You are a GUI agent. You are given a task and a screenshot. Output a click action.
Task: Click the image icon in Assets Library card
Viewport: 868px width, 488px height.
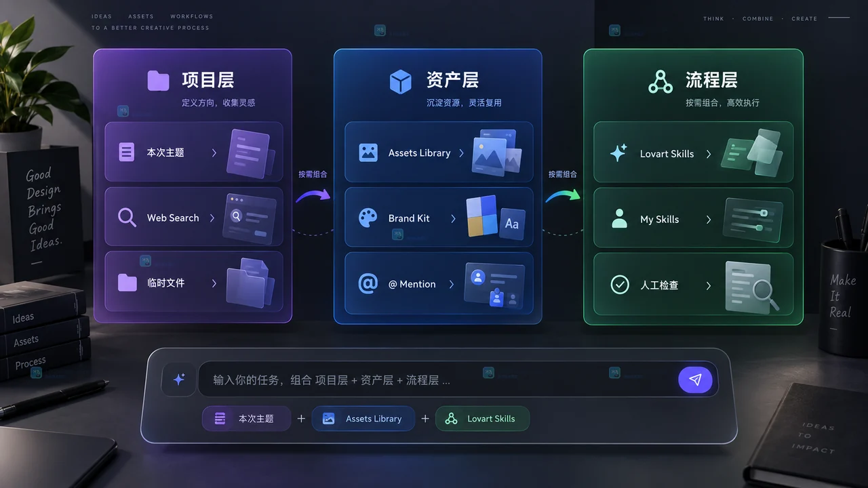368,152
